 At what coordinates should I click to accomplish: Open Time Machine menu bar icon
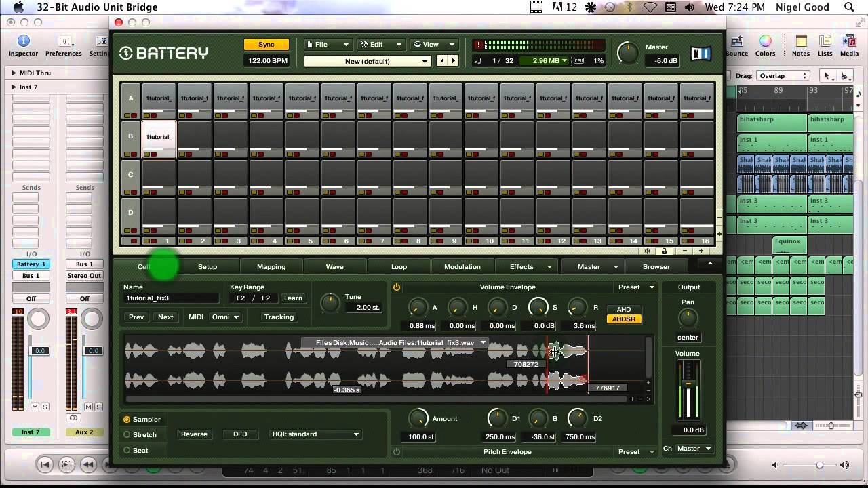(x=610, y=7)
